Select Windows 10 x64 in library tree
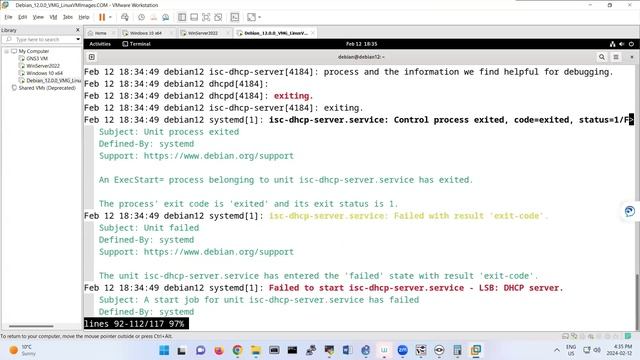This screenshot has height=360, width=640. 44,73
